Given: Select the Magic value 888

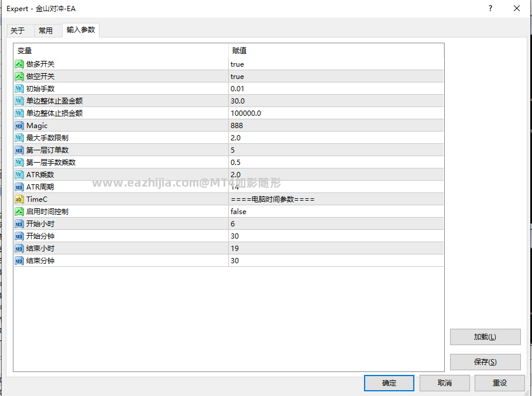Looking at the screenshot, I should 237,125.
